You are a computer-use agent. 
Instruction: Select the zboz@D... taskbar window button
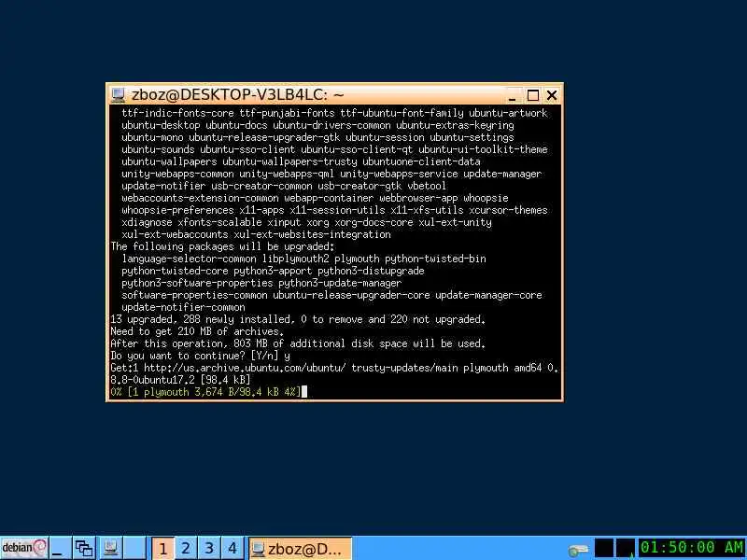click(x=300, y=549)
